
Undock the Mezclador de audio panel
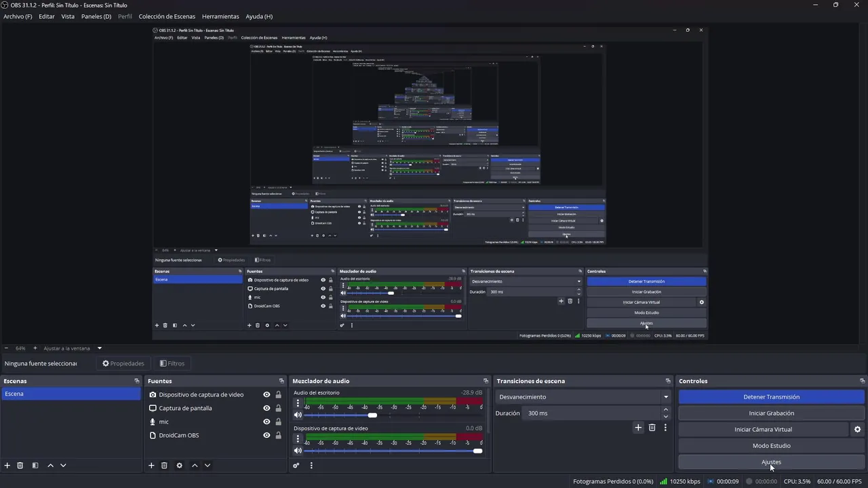[486, 381]
